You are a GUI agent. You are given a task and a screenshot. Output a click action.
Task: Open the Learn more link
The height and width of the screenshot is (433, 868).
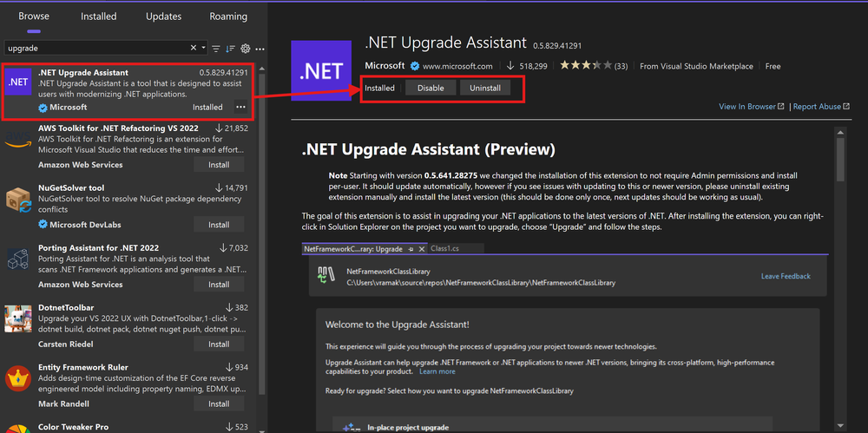pos(437,371)
